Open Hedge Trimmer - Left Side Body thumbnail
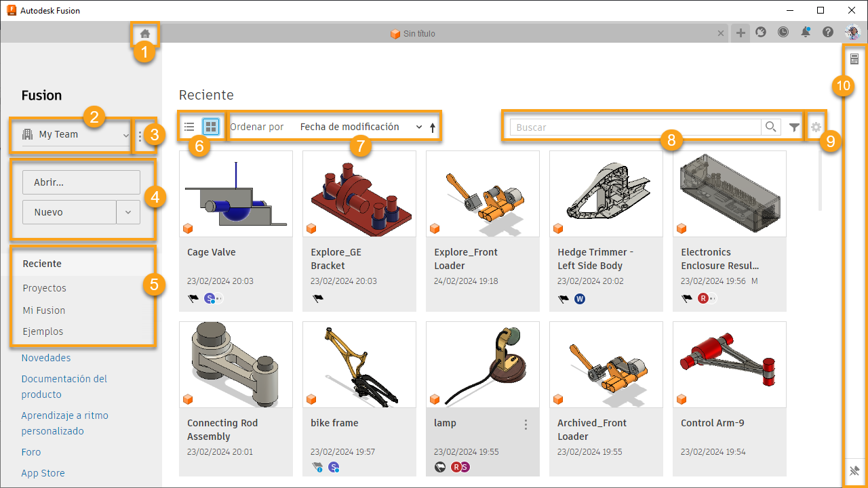868x488 pixels. (x=606, y=193)
